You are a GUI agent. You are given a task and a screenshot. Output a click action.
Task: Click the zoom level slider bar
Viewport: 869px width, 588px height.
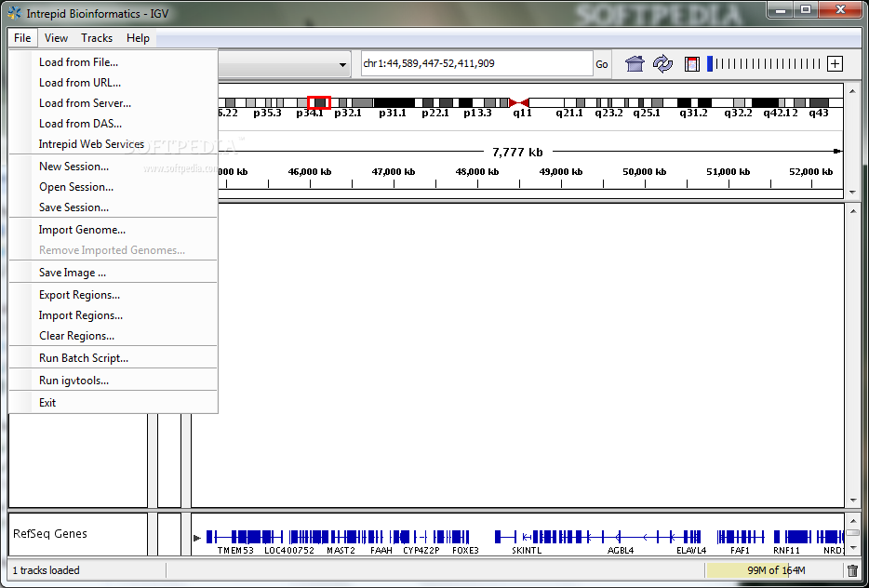point(766,64)
